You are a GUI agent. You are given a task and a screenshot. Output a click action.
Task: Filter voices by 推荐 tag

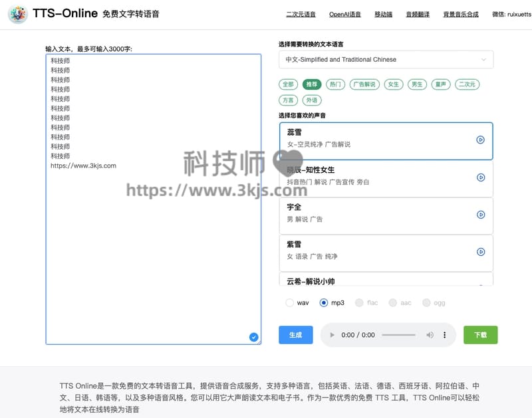coord(311,84)
